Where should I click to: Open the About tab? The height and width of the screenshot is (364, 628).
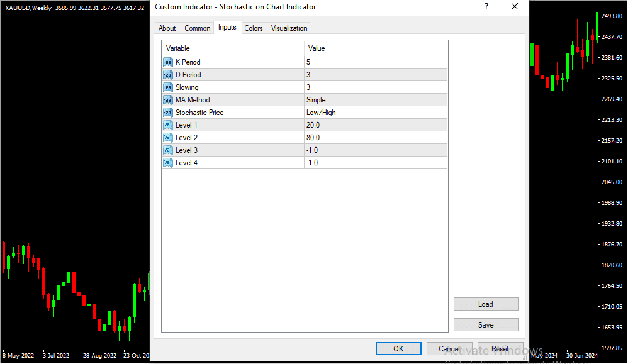[167, 28]
